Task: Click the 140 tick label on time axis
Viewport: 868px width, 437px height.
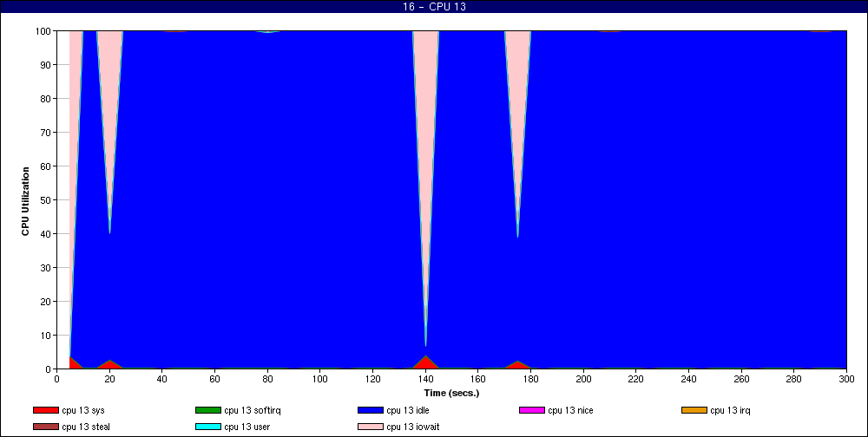Action: tap(425, 379)
